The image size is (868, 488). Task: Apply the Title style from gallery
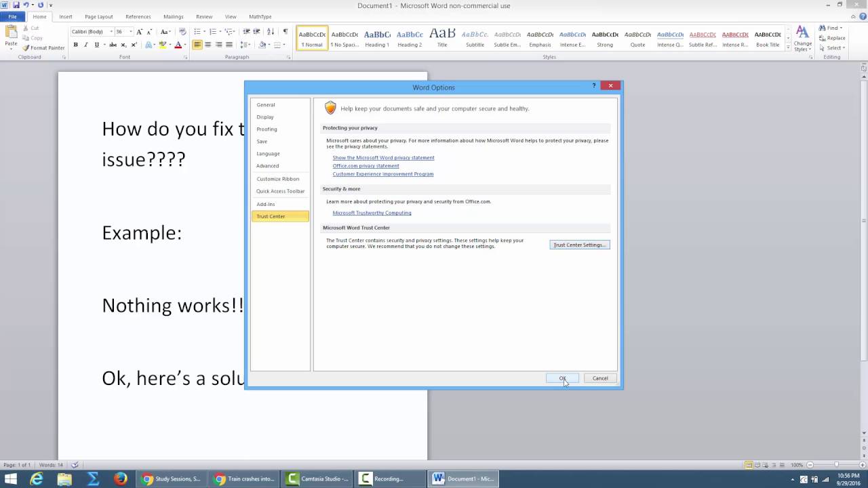[x=442, y=38]
